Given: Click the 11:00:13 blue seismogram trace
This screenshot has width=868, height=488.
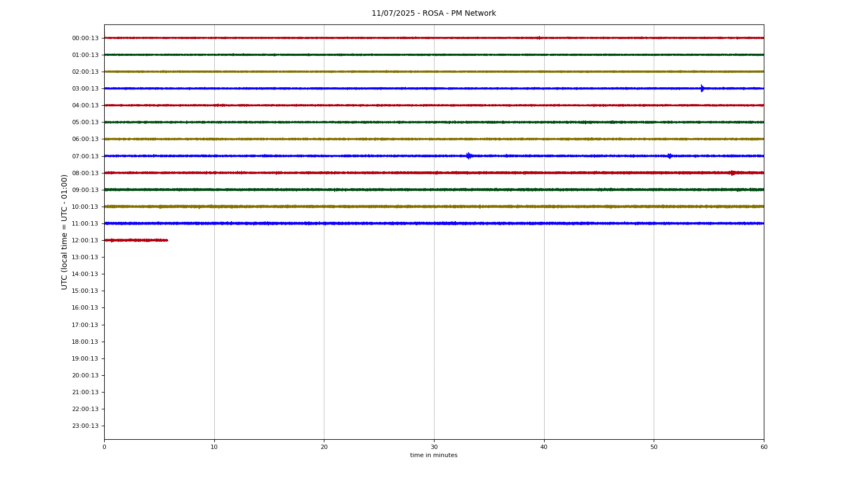Looking at the screenshot, I should pos(434,223).
